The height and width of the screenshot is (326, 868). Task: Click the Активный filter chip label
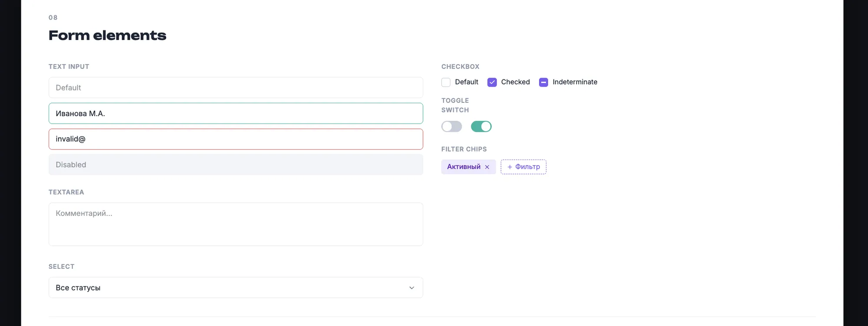tap(464, 167)
